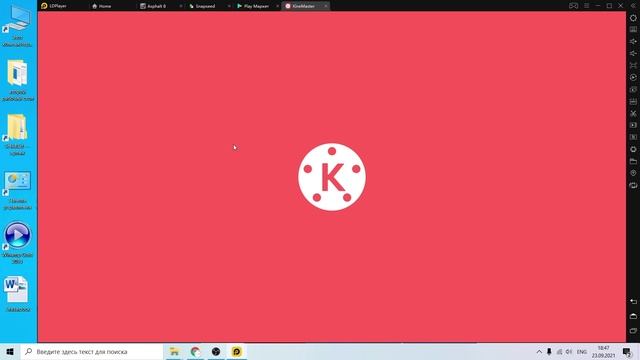Screen dimensions: 640x360
Task: Open the yellow folder shortcut on the desktop
Action: click(17, 135)
